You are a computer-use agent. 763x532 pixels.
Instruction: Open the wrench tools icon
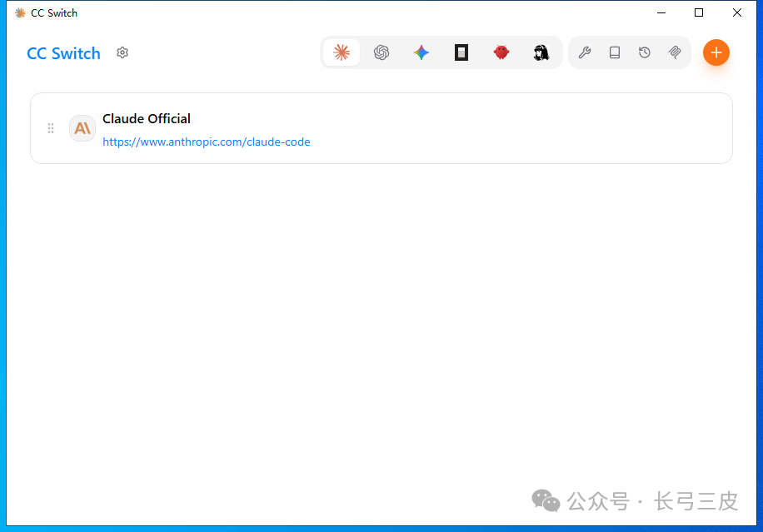[585, 52]
